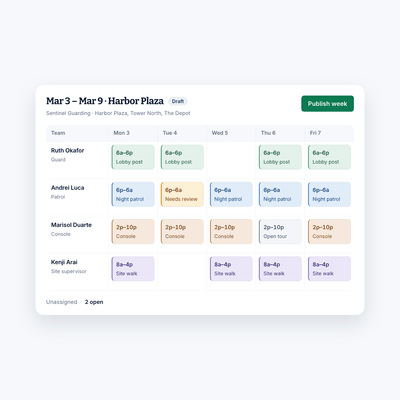The height and width of the screenshot is (400, 400).
Task: Open the Draft status badge
Action: (178, 101)
